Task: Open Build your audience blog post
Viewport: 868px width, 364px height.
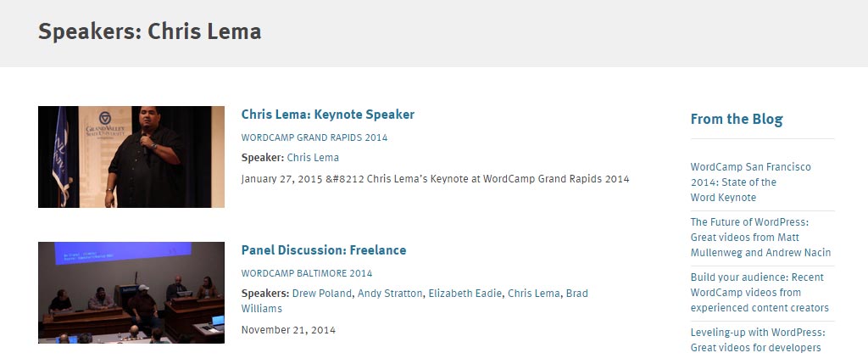Action: (x=759, y=293)
